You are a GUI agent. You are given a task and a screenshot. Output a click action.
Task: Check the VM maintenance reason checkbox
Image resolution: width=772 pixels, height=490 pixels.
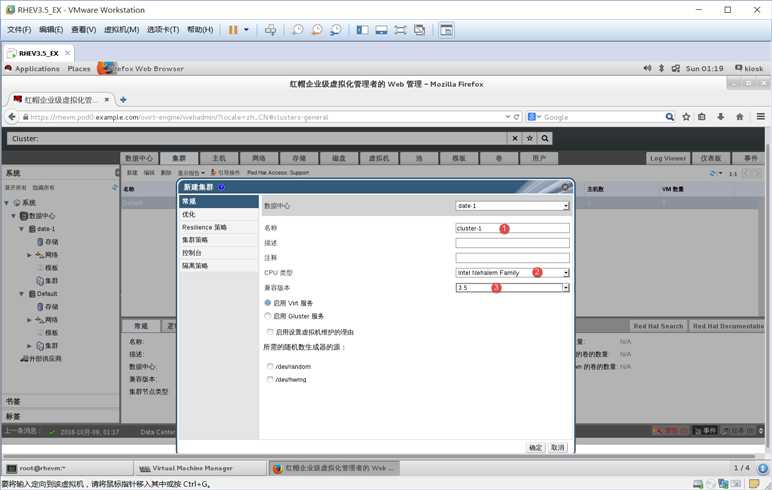pos(270,332)
